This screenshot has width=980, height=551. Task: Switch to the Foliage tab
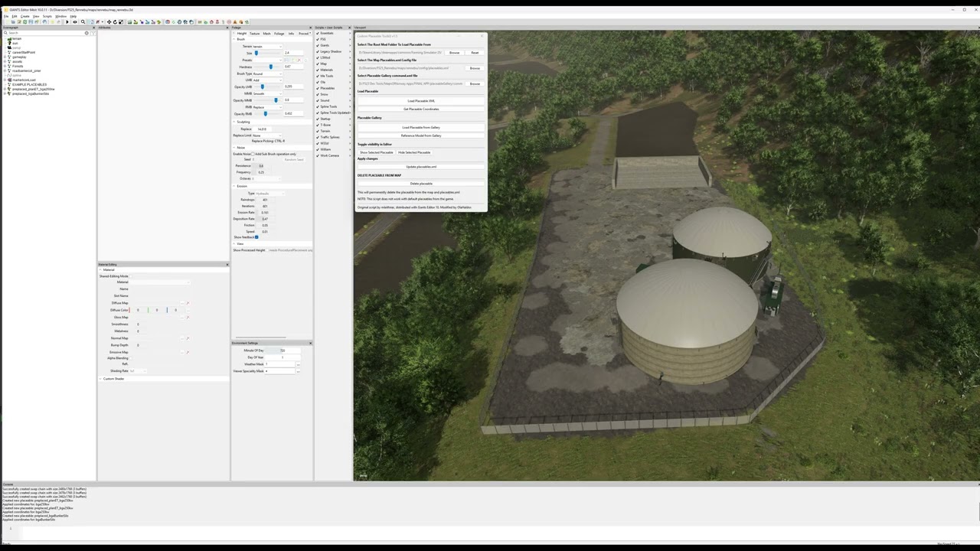coord(279,34)
